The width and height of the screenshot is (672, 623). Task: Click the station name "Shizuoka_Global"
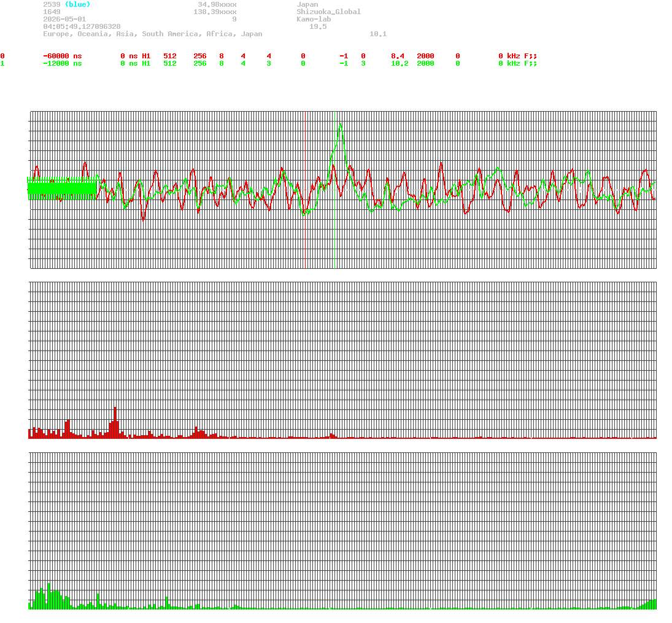[329, 12]
